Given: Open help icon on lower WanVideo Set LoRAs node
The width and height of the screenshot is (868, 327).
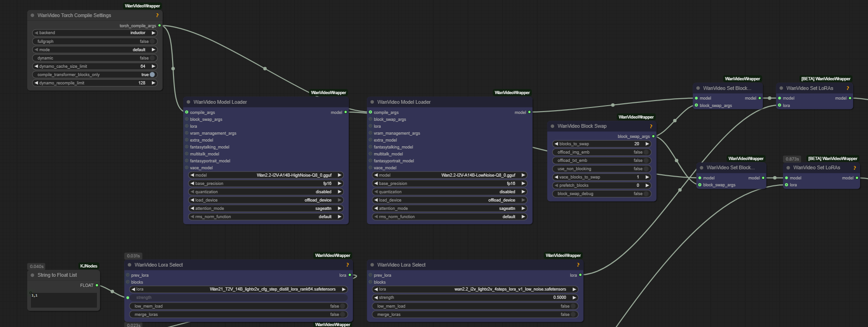Looking at the screenshot, I should point(855,167).
